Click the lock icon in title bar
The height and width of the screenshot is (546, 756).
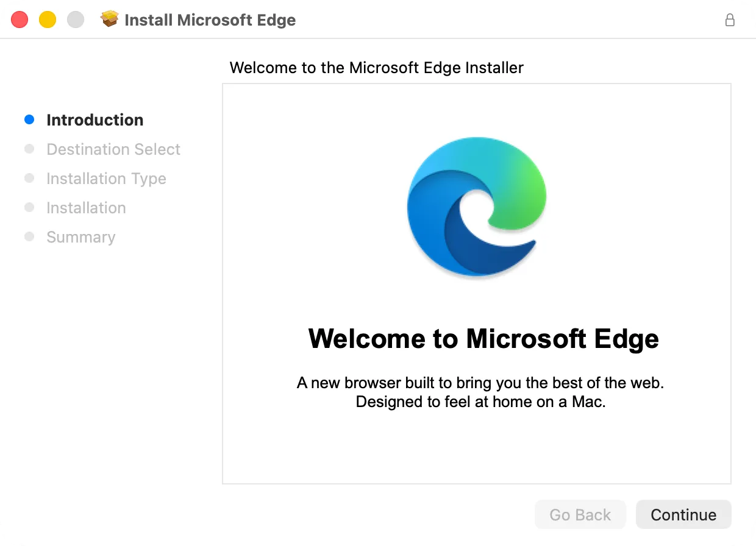(730, 19)
